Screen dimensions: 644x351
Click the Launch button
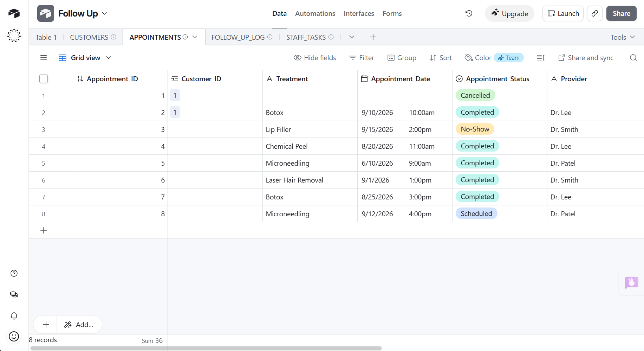tap(563, 13)
